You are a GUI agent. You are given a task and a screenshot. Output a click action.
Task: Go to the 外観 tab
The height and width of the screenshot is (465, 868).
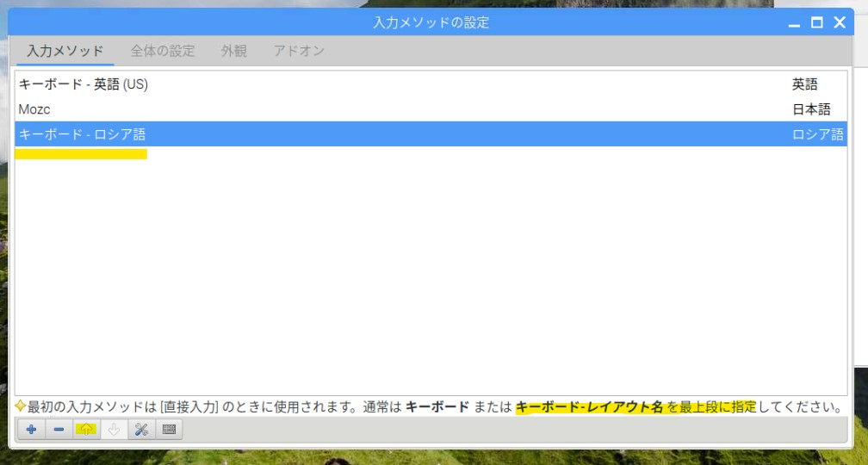pyautogui.click(x=233, y=51)
